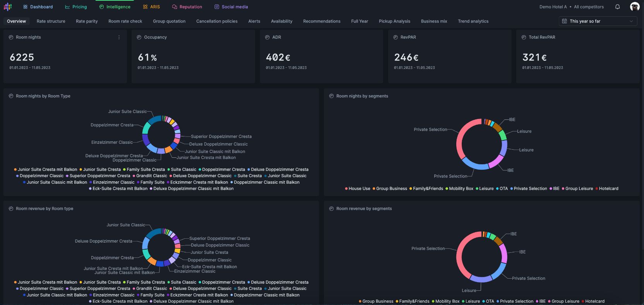
Task: Click the Total RevPAR card chart icon
Action: (x=524, y=37)
